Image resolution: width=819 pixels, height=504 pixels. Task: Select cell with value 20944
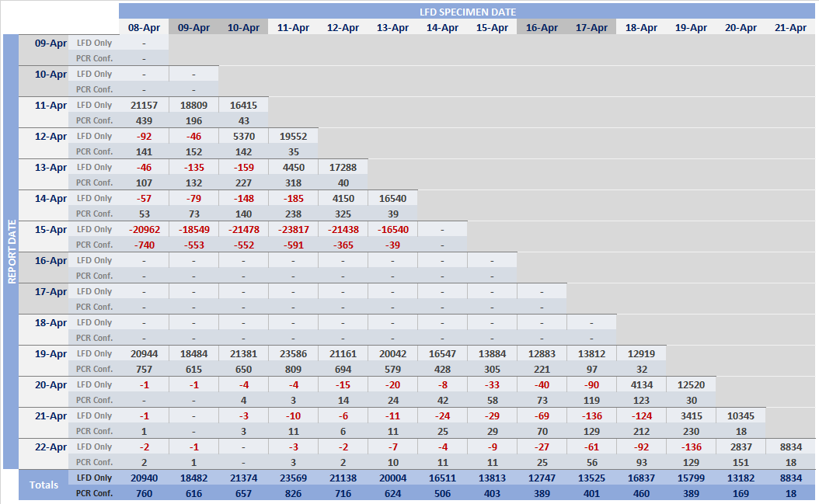(x=145, y=353)
